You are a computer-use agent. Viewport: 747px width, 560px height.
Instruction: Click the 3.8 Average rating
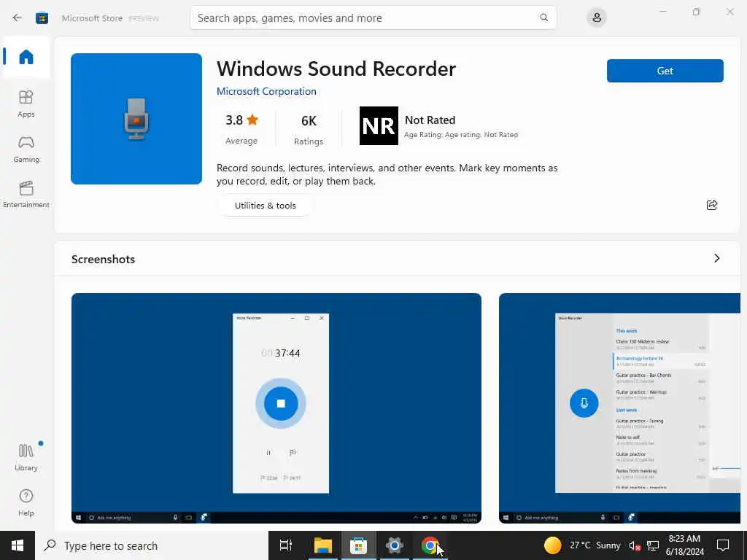241,128
